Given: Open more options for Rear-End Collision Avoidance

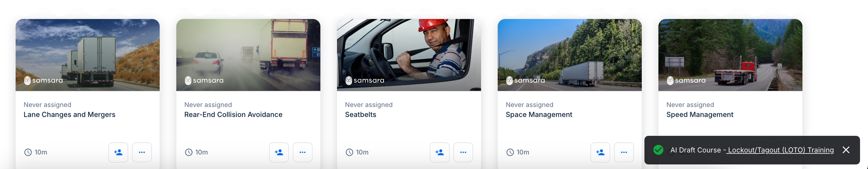Looking at the screenshot, I should (303, 152).
